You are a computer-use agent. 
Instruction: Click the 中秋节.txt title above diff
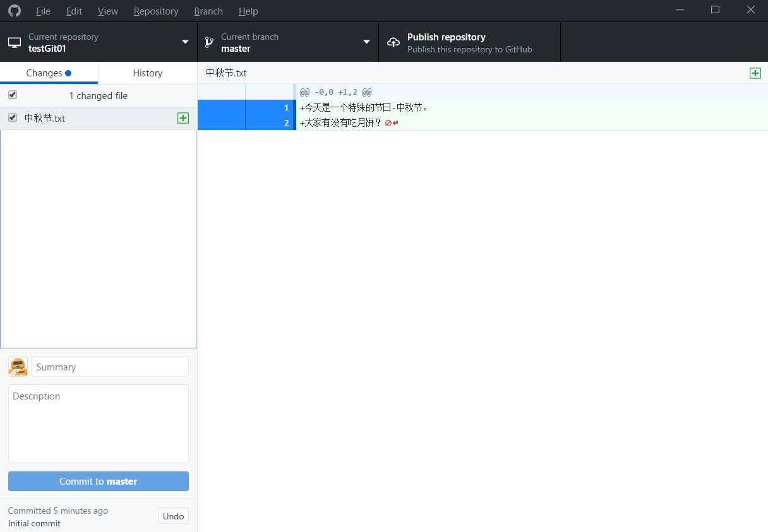click(226, 73)
